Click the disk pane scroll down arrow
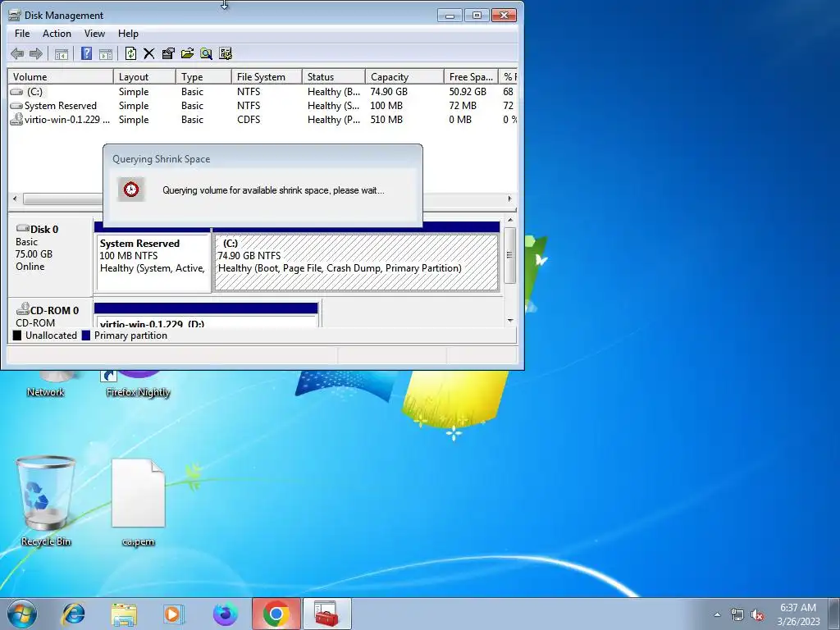This screenshot has height=630, width=840. 510,321
